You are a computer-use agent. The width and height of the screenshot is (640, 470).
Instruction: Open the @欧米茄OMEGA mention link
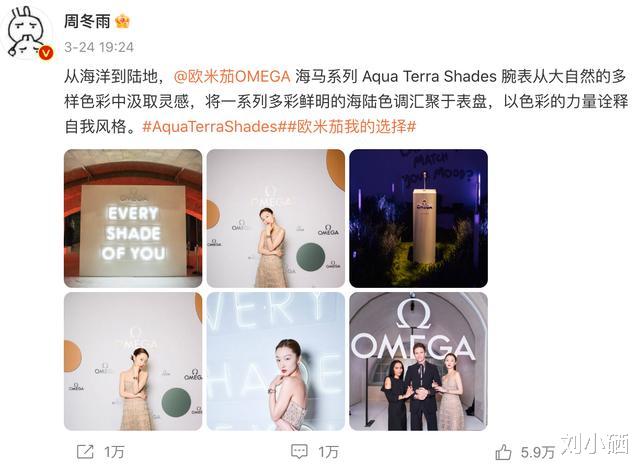pyautogui.click(x=232, y=77)
